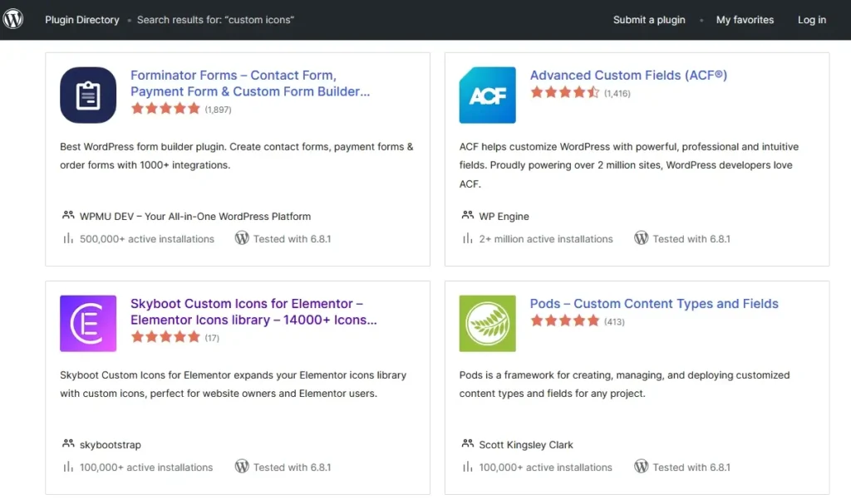Click Pods 100,000+ active installations text
This screenshot has height=504, width=851.
(x=545, y=467)
